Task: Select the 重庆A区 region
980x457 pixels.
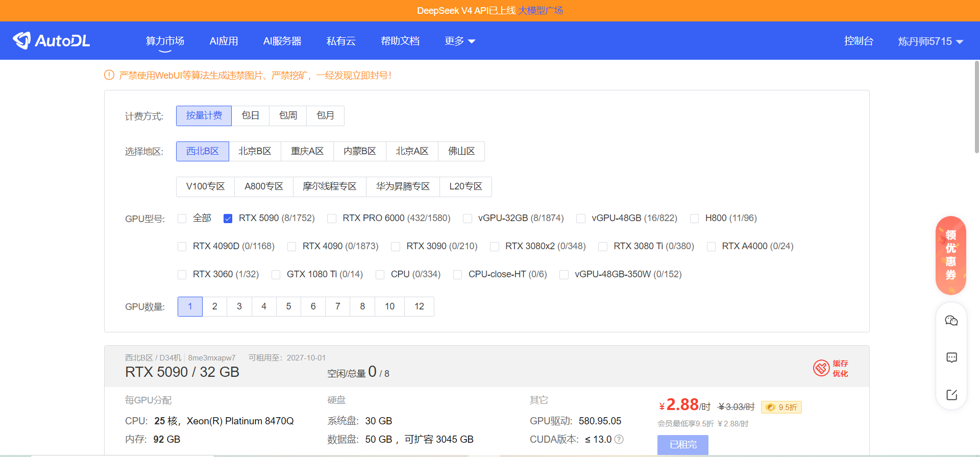Action: pyautogui.click(x=307, y=151)
